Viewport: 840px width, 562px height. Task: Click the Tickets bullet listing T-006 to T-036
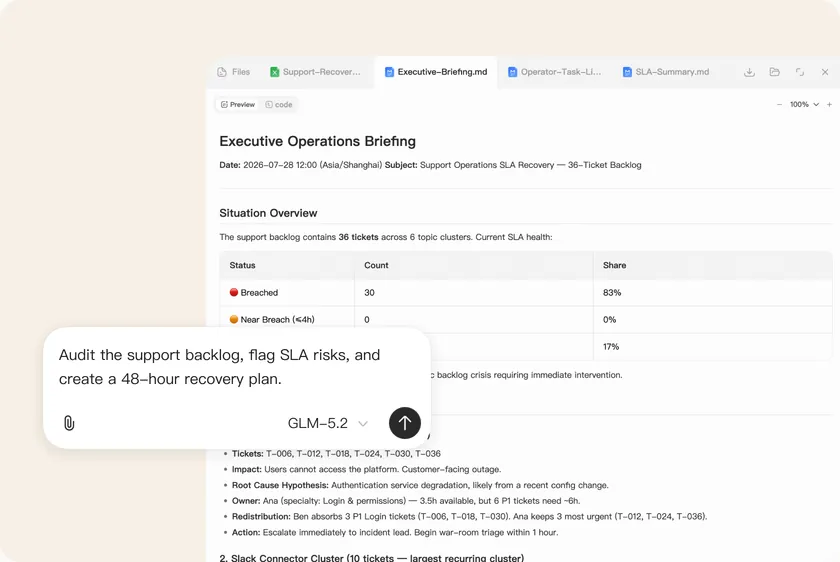(x=336, y=453)
